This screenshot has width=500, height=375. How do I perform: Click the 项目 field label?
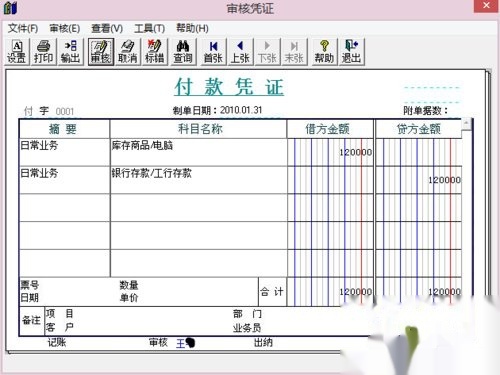[59, 313]
